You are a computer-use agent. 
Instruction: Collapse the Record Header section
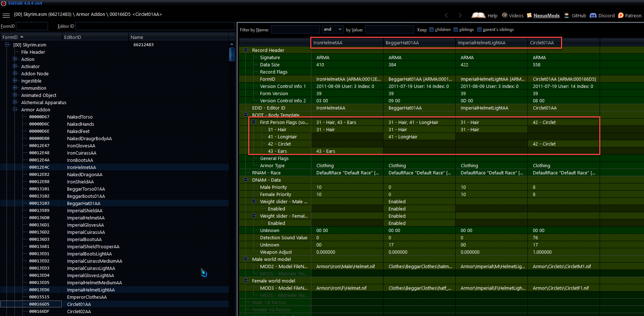click(x=246, y=50)
